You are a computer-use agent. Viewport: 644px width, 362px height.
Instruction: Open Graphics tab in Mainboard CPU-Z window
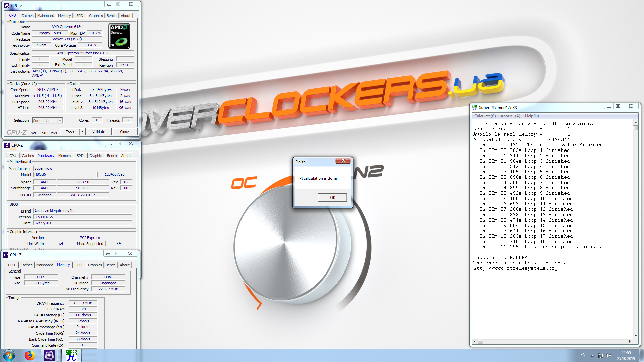(96, 156)
